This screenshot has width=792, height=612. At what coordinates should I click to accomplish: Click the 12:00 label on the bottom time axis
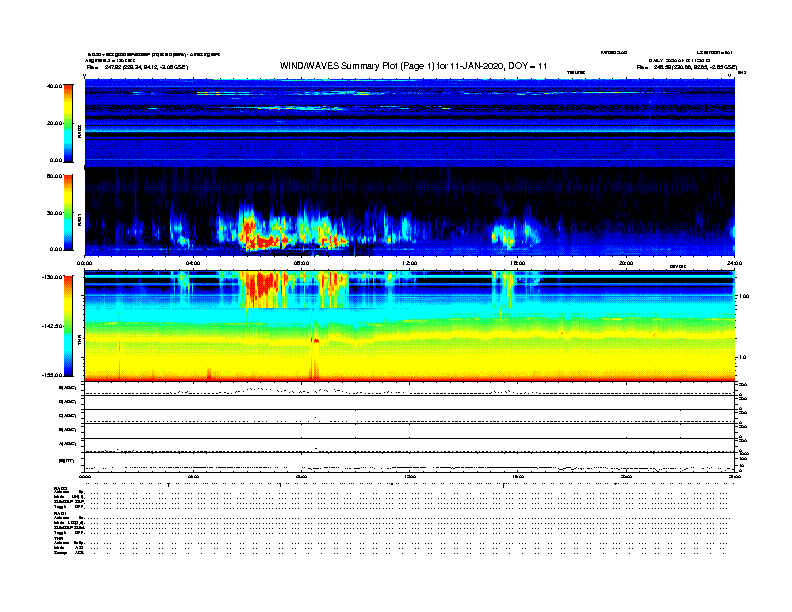(x=409, y=477)
